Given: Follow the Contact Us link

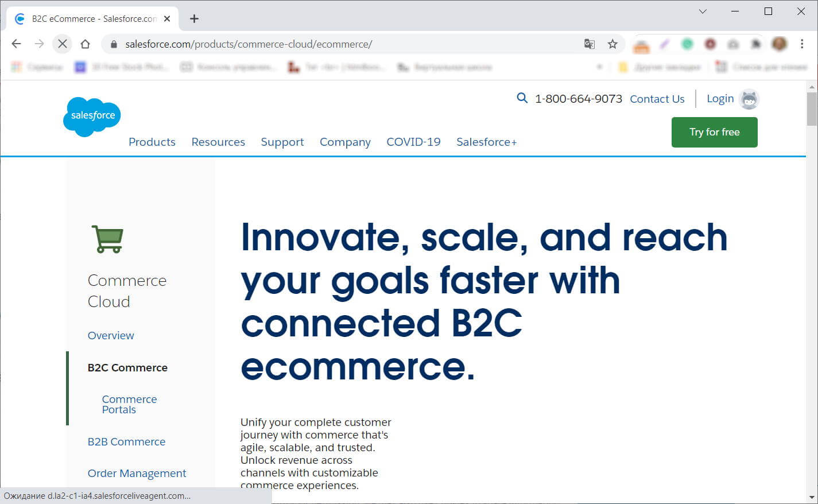Looking at the screenshot, I should [x=657, y=99].
